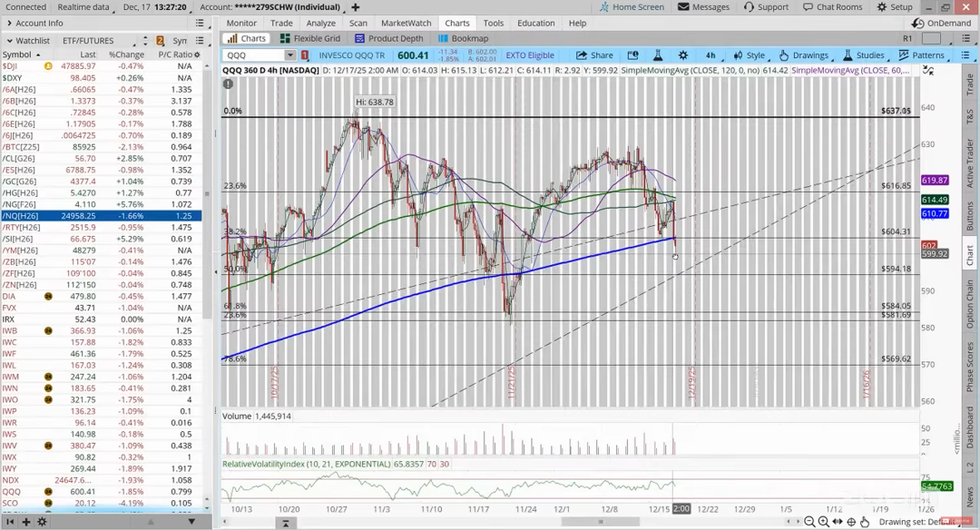Share the chart

pos(594,55)
